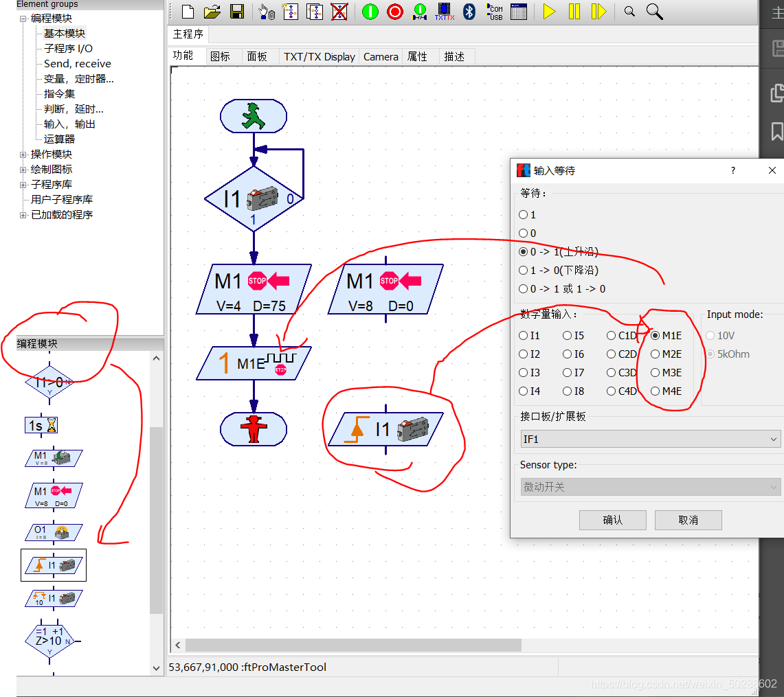The image size is (784, 697).
Task: Select the 1s time delay element in palette
Action: click(41, 425)
